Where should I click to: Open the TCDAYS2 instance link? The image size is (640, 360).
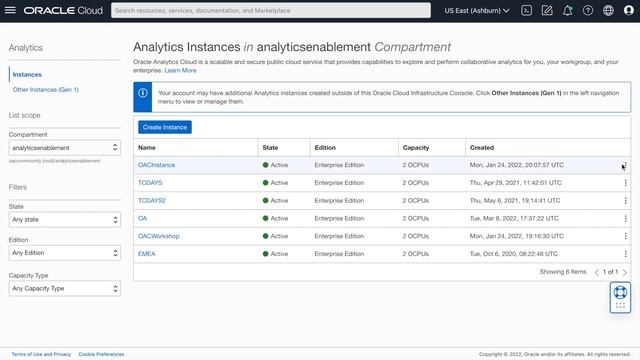click(152, 200)
